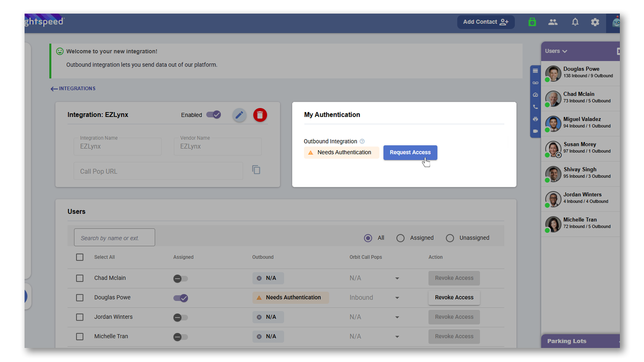Check the Michelle Tran row checkbox
This screenshot has height=362, width=644.
79,337
